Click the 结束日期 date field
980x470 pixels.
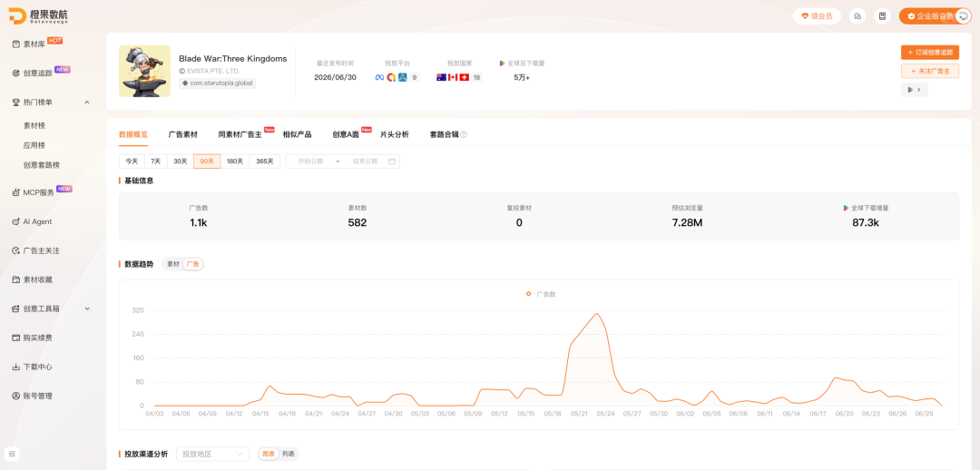[365, 162]
